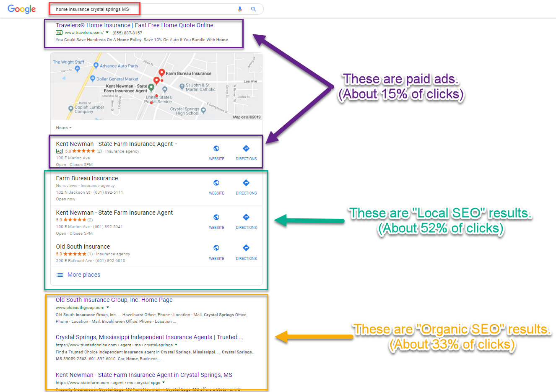Click the "Map data ©2019" text on the map
Screen dimensions: 556x392
pos(247,117)
